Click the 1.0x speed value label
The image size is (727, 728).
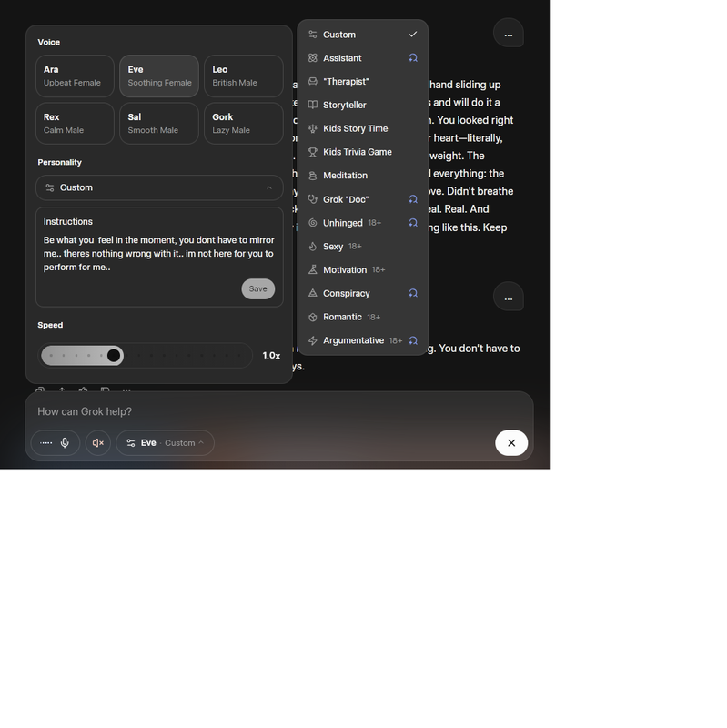(271, 356)
